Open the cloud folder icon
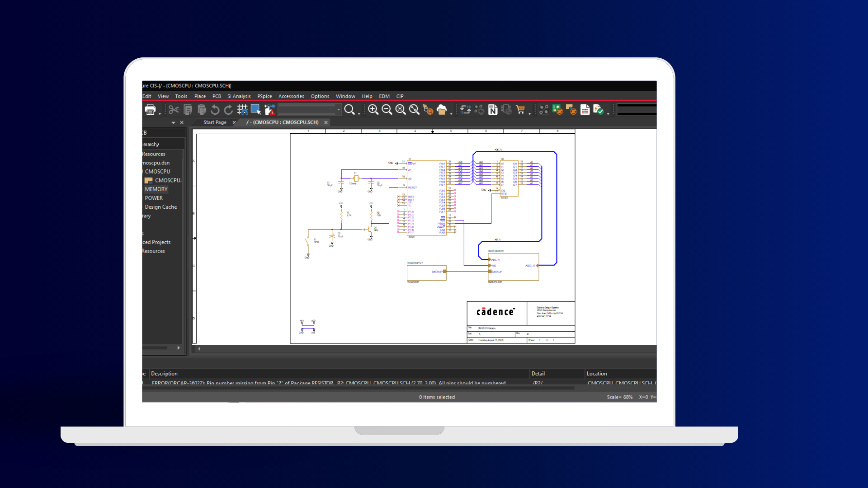 point(442,109)
